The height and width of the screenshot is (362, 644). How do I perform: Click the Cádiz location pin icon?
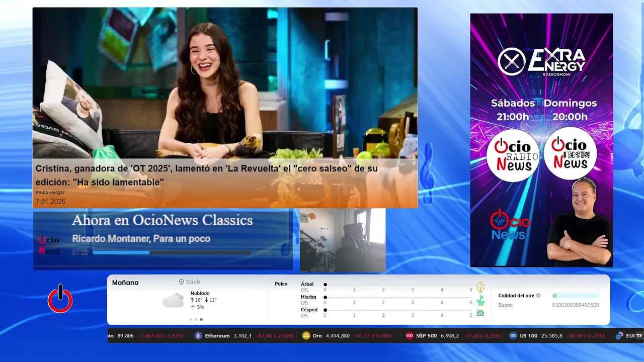181,282
